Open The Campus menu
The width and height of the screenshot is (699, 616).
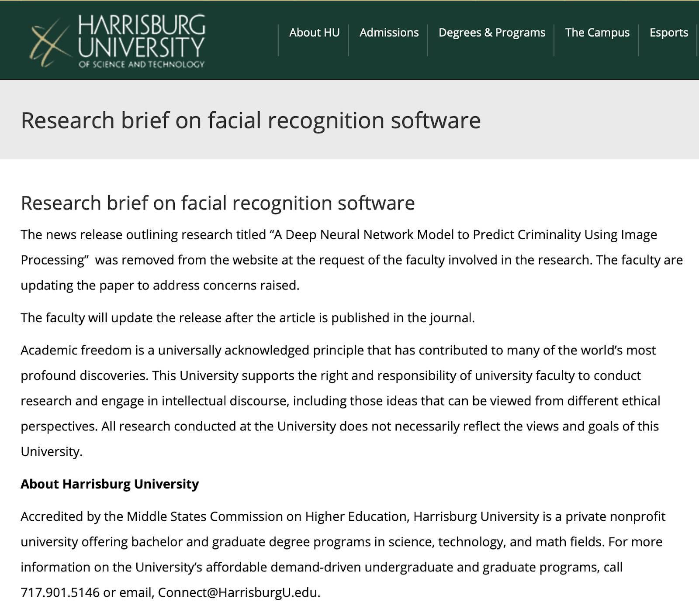[597, 33]
